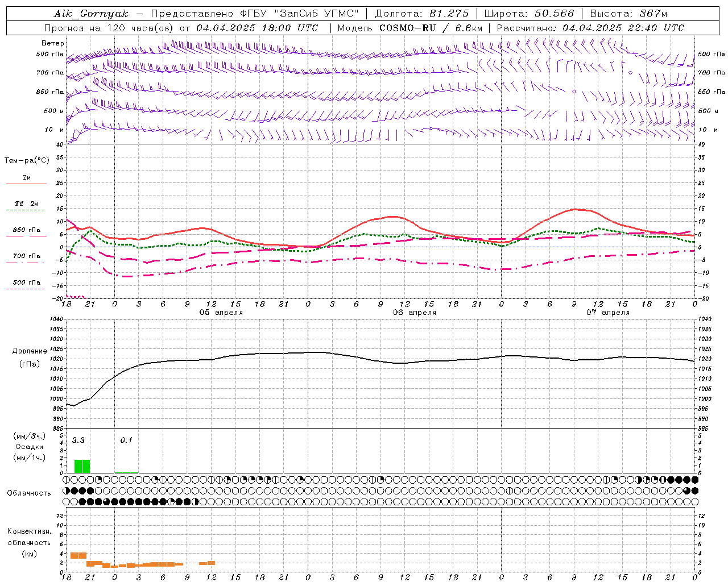Click the '500 м' wind level label on left
Screen dimensions: 728x582
coord(55,111)
